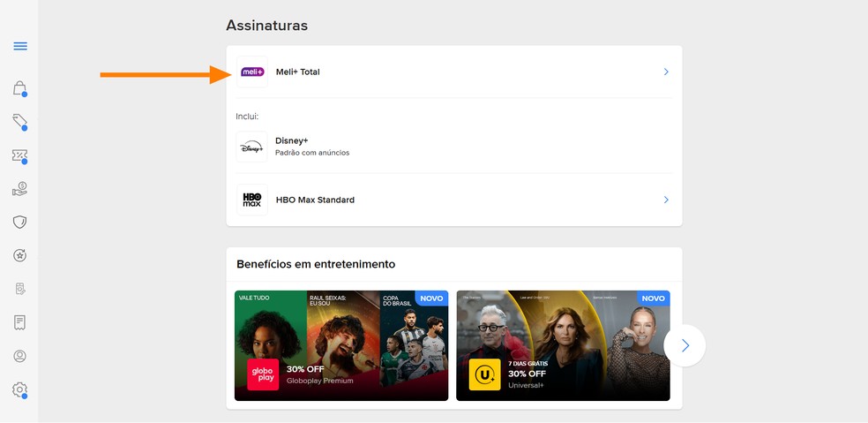Open the Globoplay Premium 30% OFF card
The image size is (868, 423).
[341, 345]
